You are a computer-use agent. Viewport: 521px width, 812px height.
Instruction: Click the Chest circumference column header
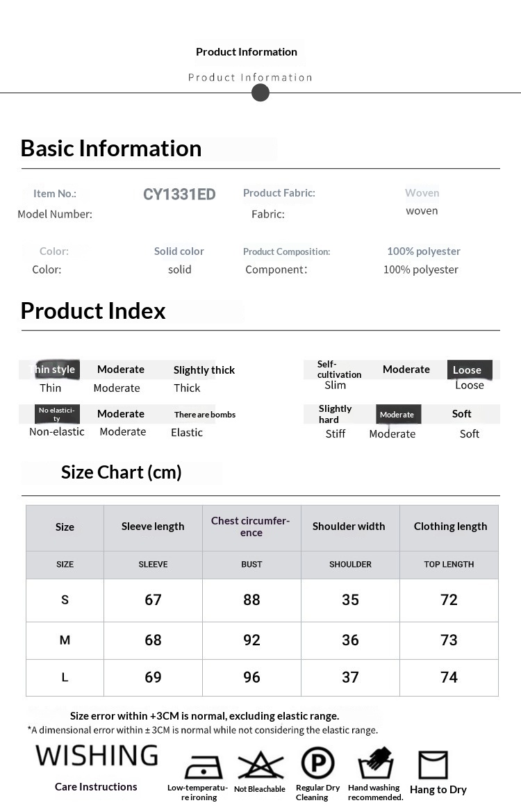click(251, 527)
